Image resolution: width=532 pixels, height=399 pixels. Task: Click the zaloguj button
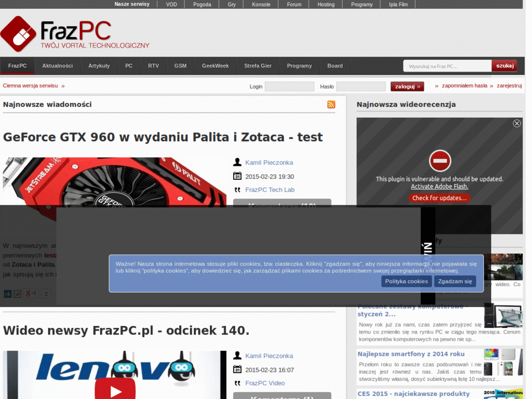(407, 87)
